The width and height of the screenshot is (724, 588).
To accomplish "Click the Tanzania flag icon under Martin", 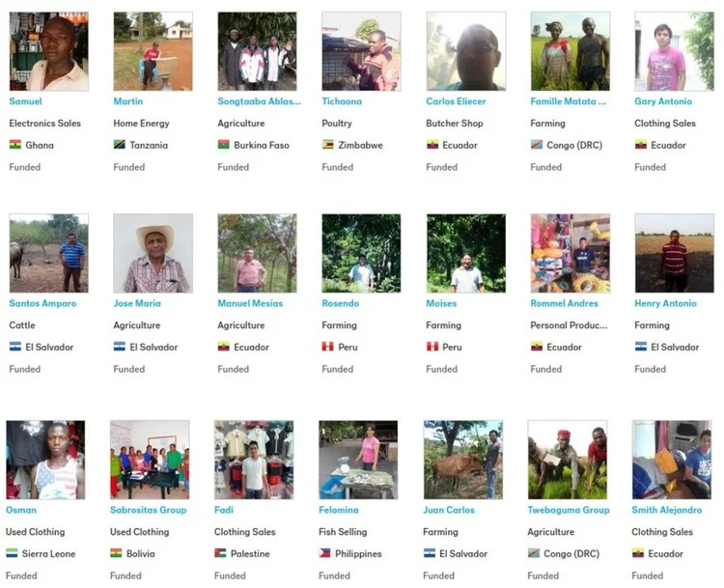I will (120, 145).
